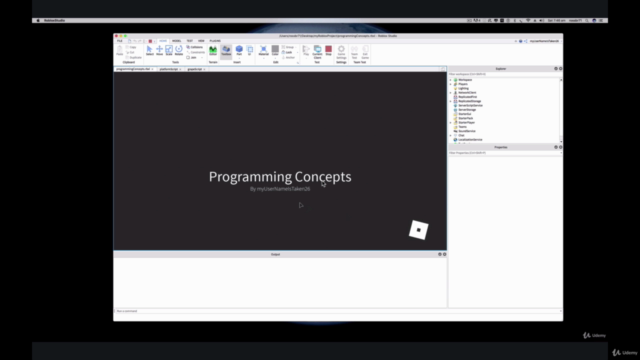Toggle the Constraints option

pos(196,52)
